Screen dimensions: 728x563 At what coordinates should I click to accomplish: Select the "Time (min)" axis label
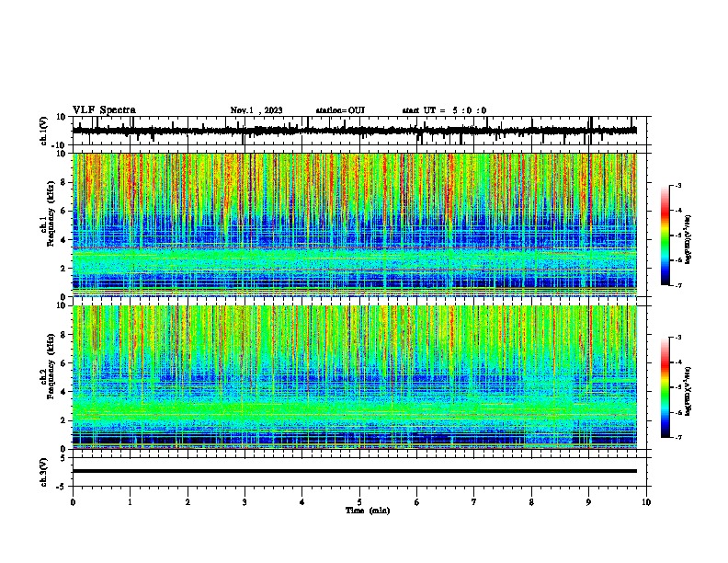368,511
